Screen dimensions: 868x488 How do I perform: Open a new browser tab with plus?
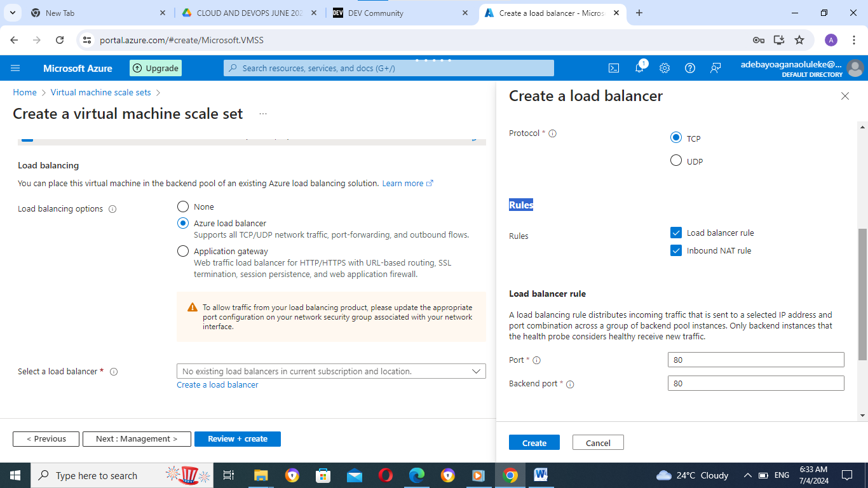point(639,13)
